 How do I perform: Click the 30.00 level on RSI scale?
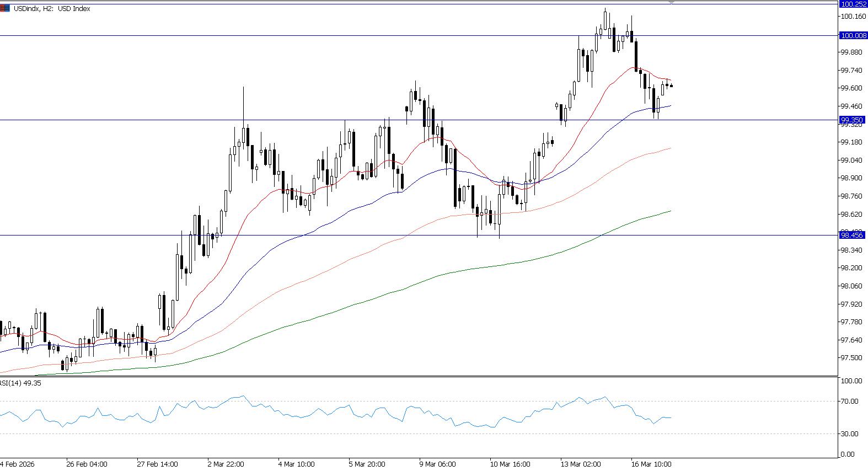pos(849,433)
